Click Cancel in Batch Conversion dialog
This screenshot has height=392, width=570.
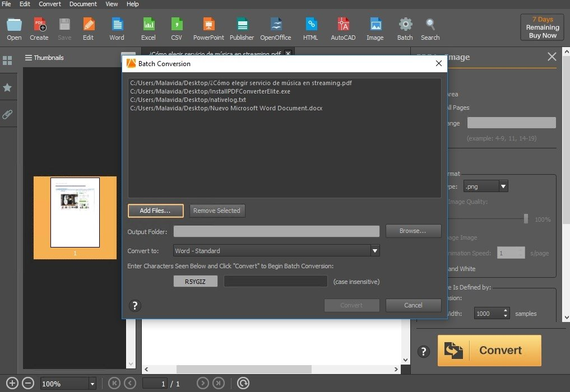[x=413, y=305]
